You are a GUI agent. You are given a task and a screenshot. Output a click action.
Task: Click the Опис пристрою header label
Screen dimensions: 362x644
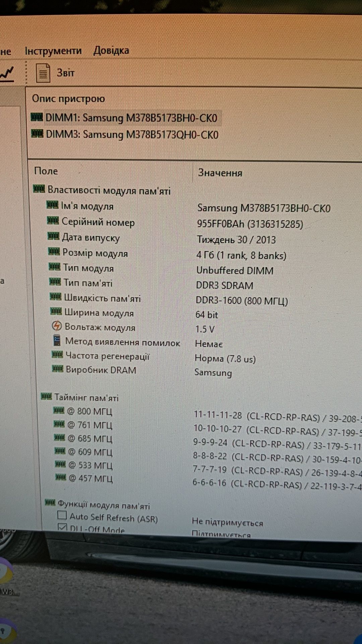[68, 99]
